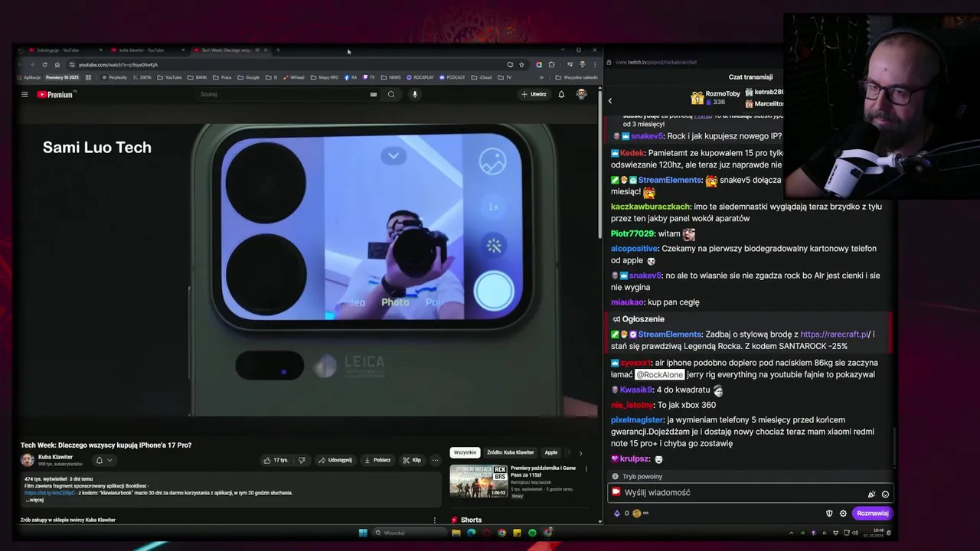Open options for creator shop section
Image resolution: width=980 pixels, height=551 pixels.
[434, 520]
